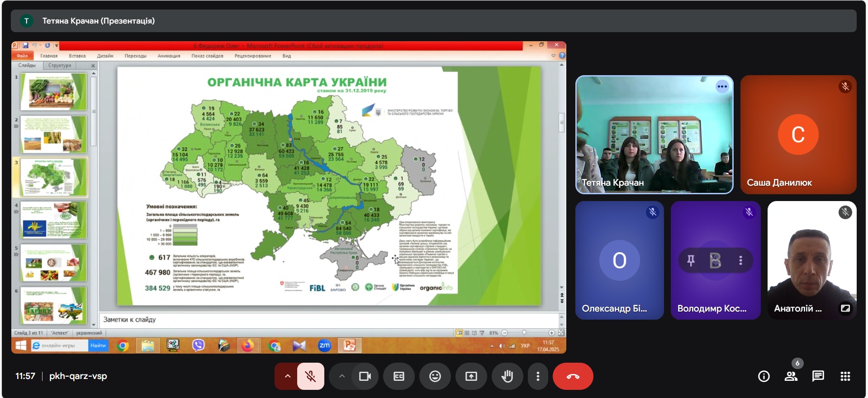Open the chat messages panel

(818, 376)
